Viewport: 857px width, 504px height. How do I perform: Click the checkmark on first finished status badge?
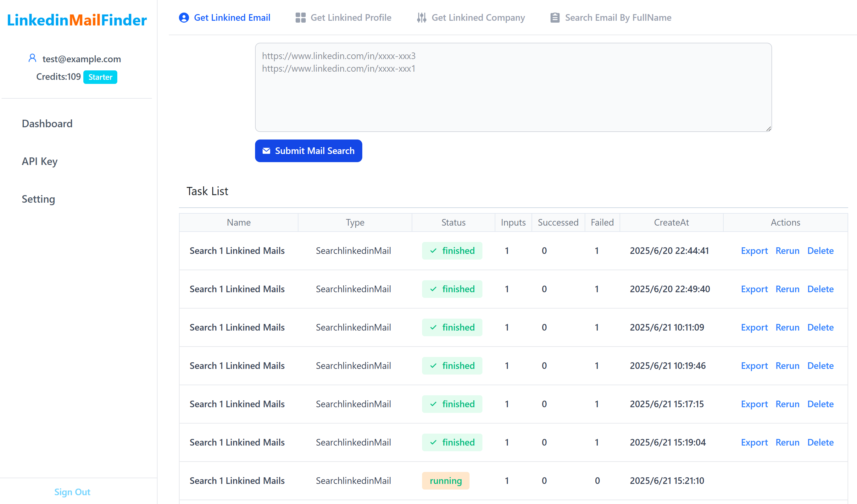433,251
